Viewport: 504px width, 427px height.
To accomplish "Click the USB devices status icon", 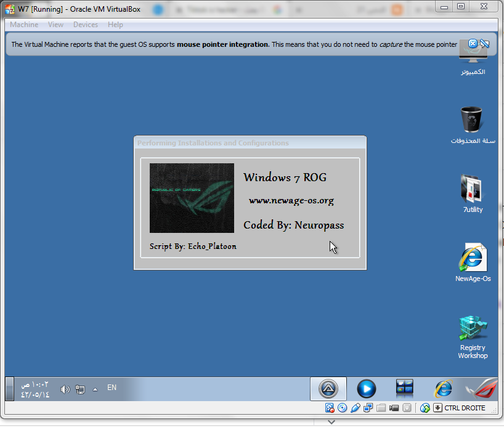I will (x=355, y=408).
